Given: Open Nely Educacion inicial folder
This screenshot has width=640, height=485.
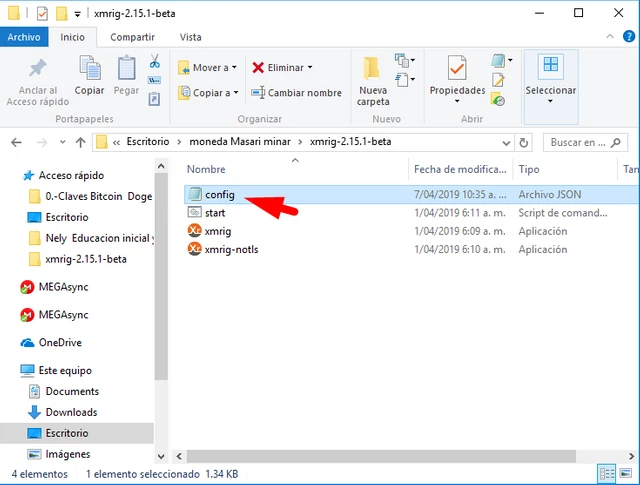Looking at the screenshot, I should tap(91, 238).
